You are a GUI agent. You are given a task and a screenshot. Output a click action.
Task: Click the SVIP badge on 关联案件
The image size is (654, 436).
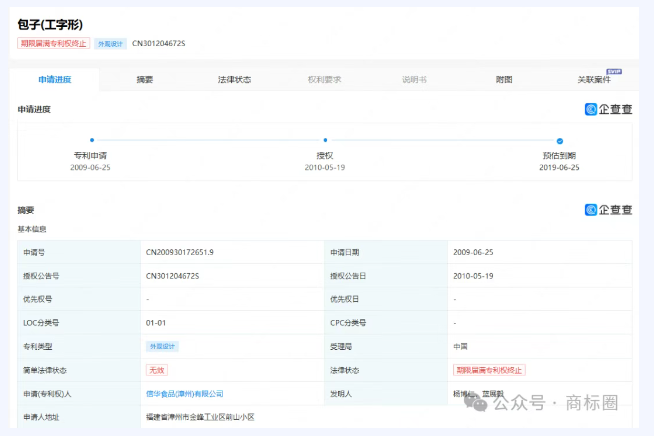(615, 71)
